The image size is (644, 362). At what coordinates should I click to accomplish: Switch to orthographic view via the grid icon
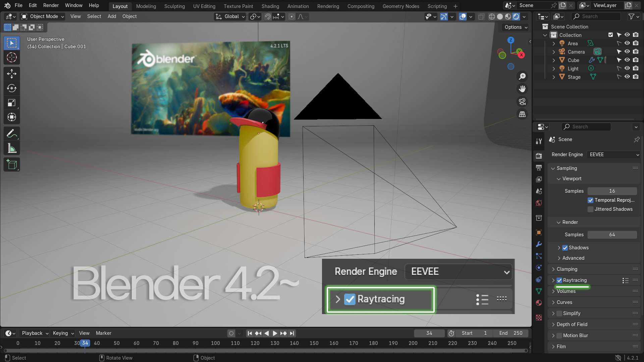click(x=522, y=114)
